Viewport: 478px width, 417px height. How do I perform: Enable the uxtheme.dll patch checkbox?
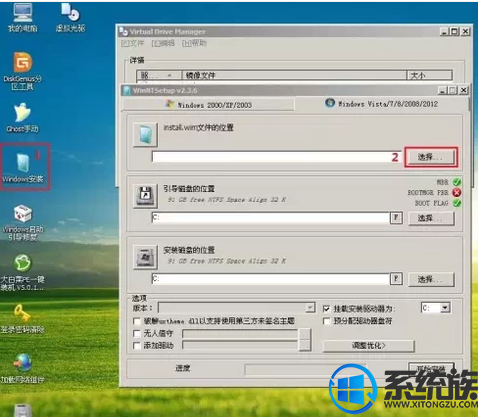pos(136,321)
